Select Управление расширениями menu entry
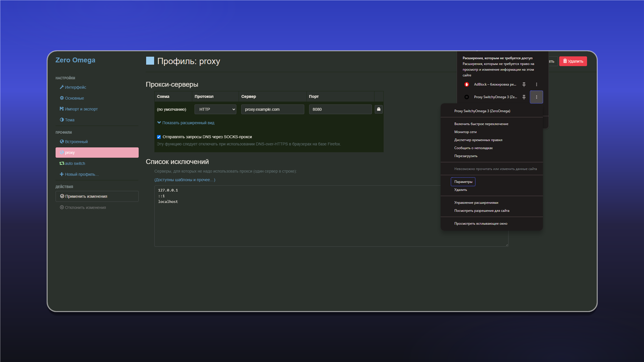Screen dimensions: 644x362 tap(476, 203)
